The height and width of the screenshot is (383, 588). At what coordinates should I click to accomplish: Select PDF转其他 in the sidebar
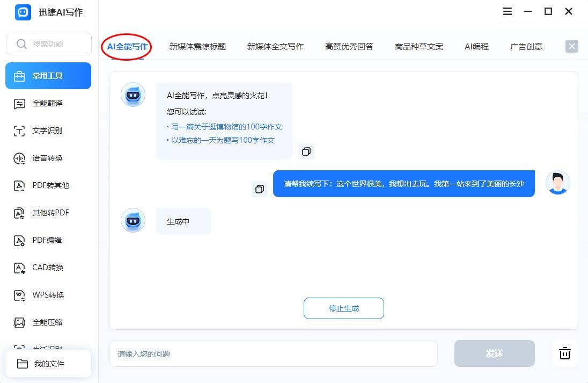click(48, 186)
